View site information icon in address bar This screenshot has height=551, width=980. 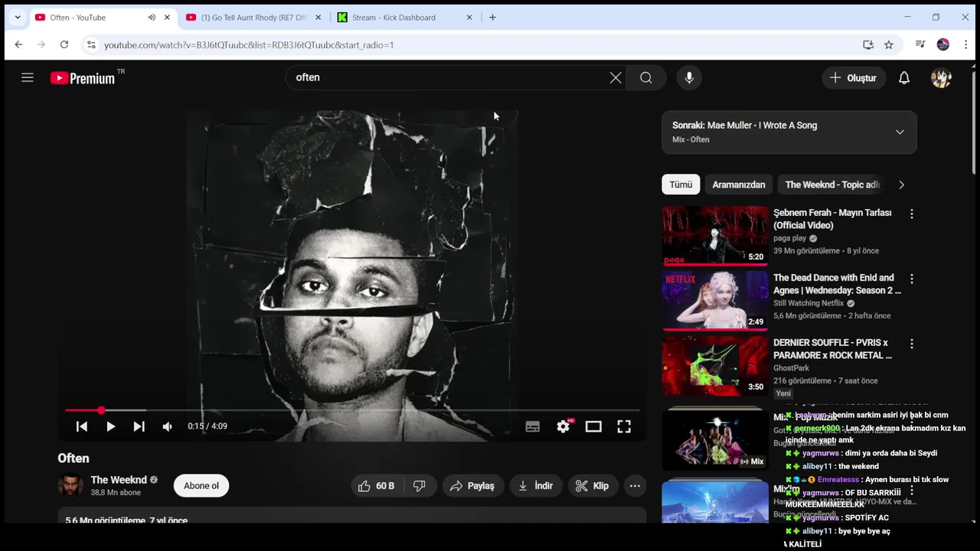tap(91, 45)
